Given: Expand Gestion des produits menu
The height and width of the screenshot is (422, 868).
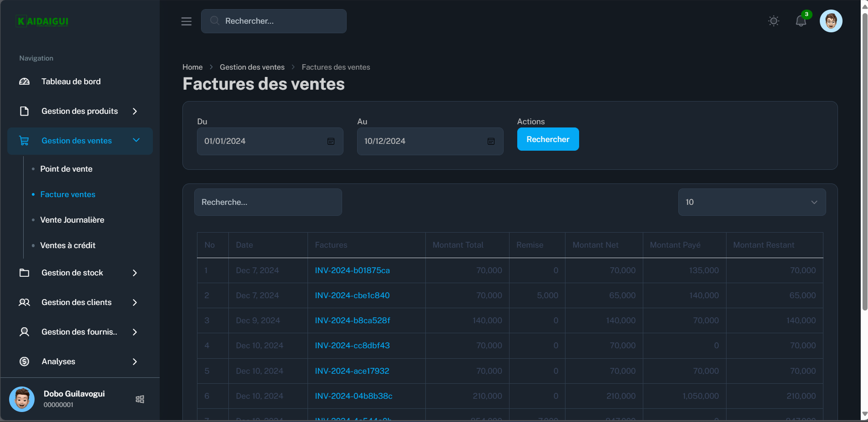Looking at the screenshot, I should pos(80,111).
